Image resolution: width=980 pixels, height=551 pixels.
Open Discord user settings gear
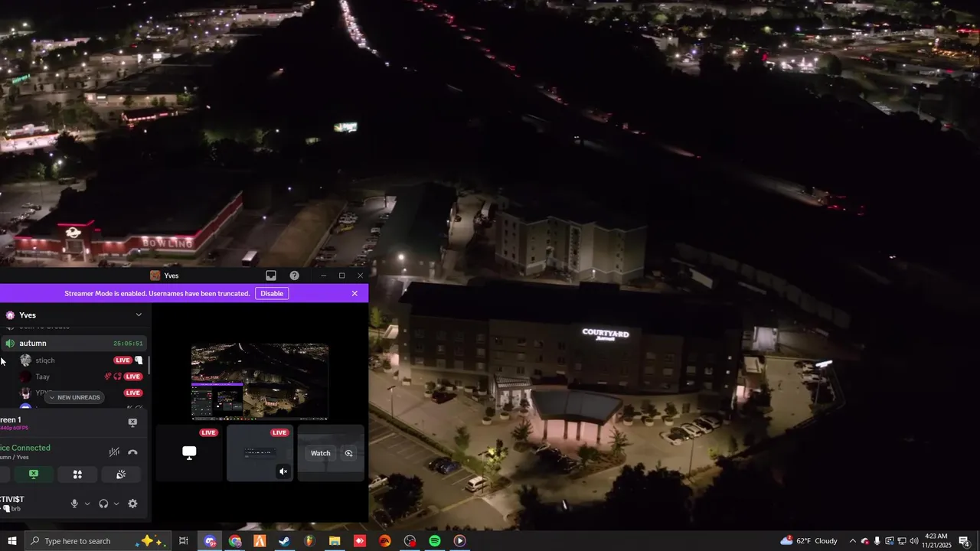[x=132, y=504]
